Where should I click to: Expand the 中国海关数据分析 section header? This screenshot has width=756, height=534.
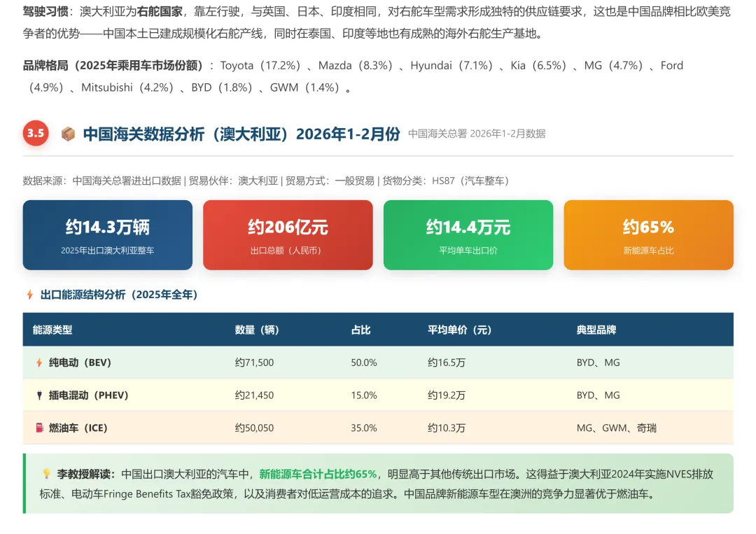pyautogui.click(x=241, y=133)
